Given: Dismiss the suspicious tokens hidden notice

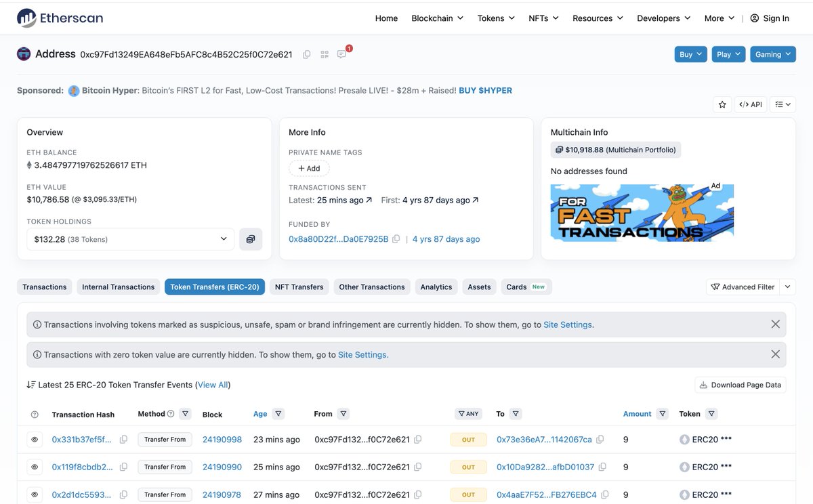Looking at the screenshot, I should (x=775, y=324).
